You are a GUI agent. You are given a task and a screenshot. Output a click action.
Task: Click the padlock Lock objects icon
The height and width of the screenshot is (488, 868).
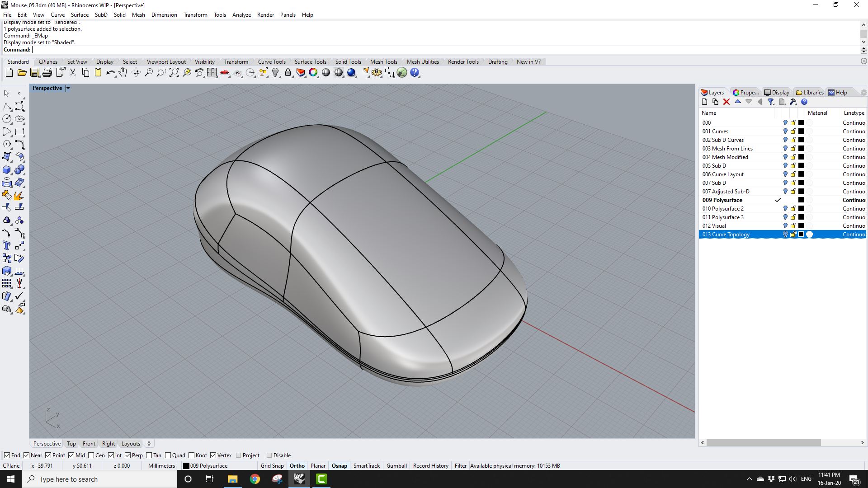(x=288, y=73)
